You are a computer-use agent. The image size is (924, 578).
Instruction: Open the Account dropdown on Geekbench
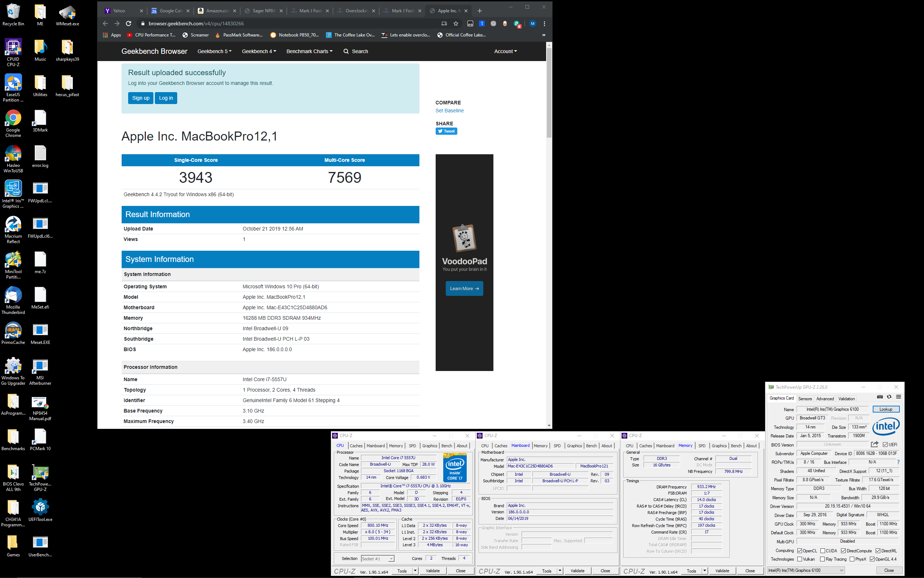point(506,51)
